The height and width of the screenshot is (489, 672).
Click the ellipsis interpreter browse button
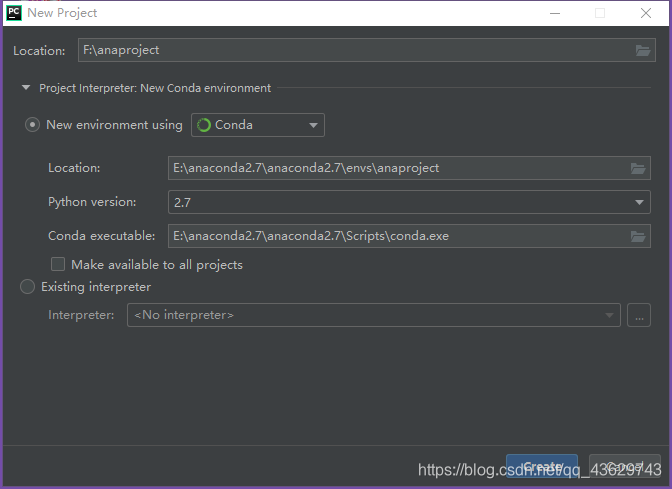click(639, 315)
